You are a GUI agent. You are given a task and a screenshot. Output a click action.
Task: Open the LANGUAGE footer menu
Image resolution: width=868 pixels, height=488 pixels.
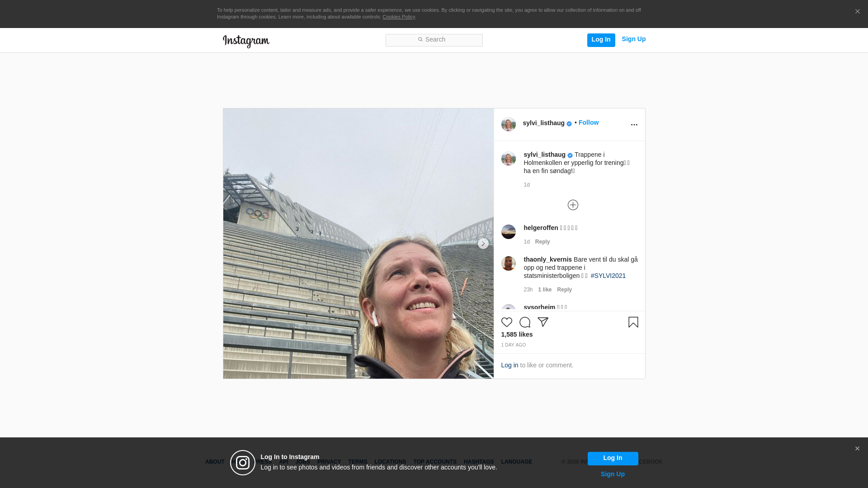(516, 462)
